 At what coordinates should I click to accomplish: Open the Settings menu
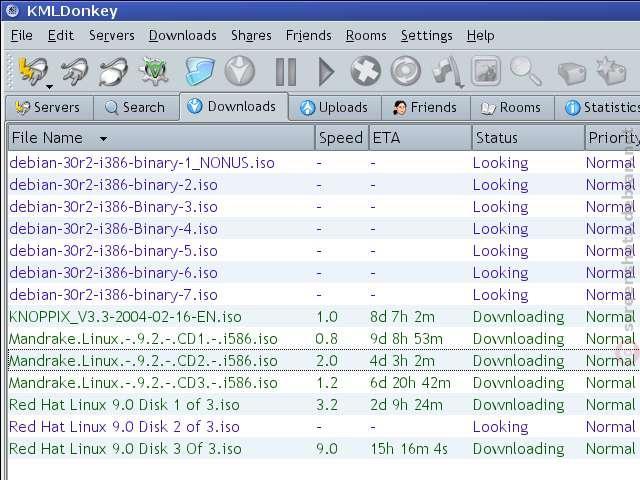[x=427, y=36]
